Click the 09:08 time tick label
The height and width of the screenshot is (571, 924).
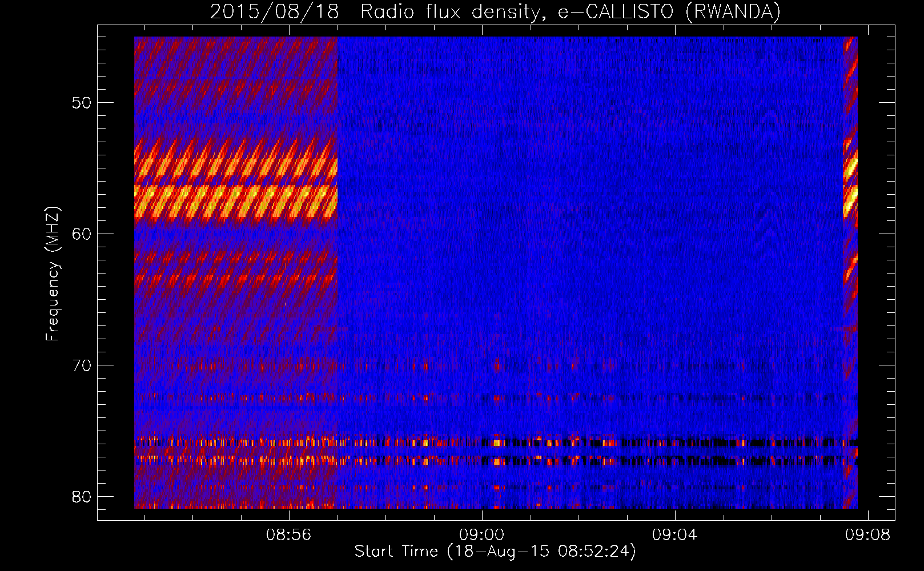868,534
